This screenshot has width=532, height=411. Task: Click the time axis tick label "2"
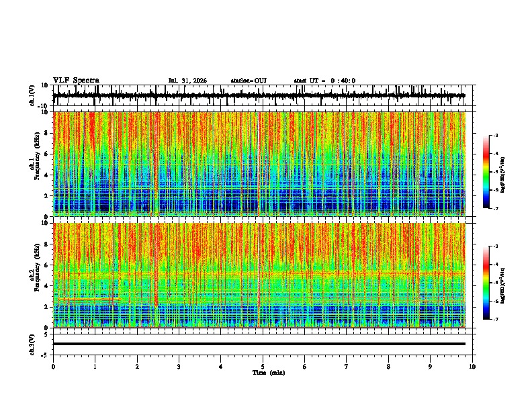click(137, 367)
